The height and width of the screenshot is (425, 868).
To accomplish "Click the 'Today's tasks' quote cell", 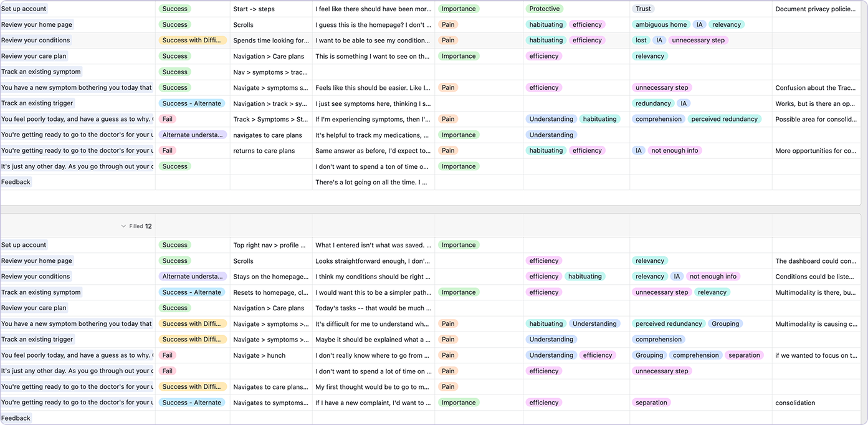I will click(373, 308).
